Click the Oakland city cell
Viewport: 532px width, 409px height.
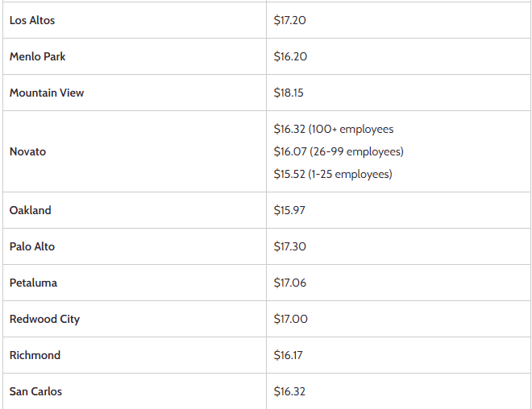point(30,210)
